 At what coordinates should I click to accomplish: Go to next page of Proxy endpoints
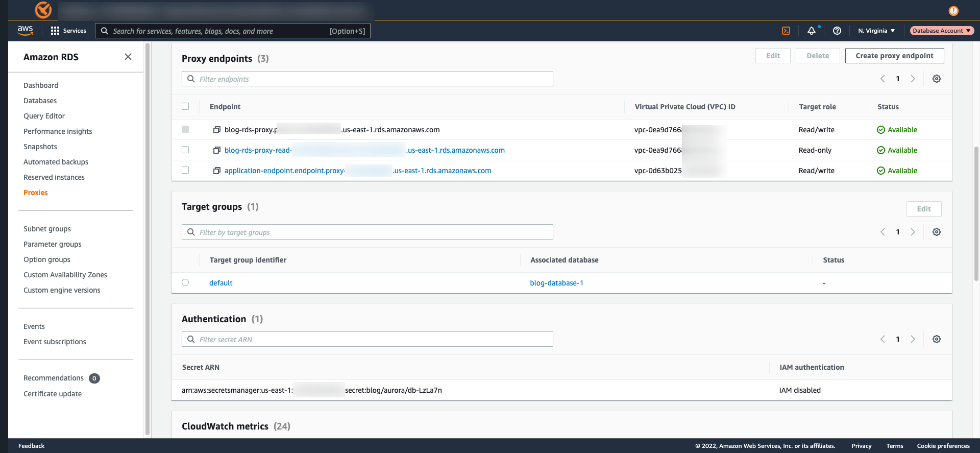[x=913, y=79]
